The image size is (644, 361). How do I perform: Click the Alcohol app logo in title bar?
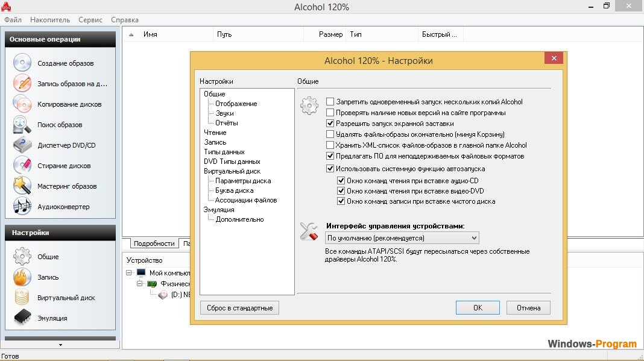[6, 7]
